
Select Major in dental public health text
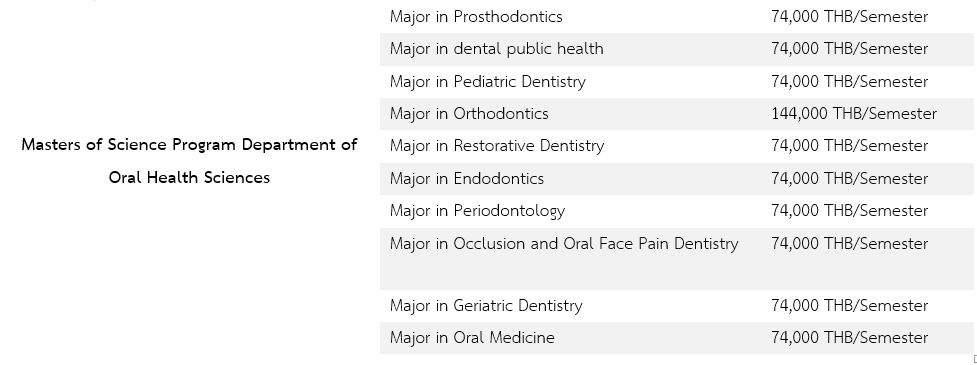pos(497,49)
